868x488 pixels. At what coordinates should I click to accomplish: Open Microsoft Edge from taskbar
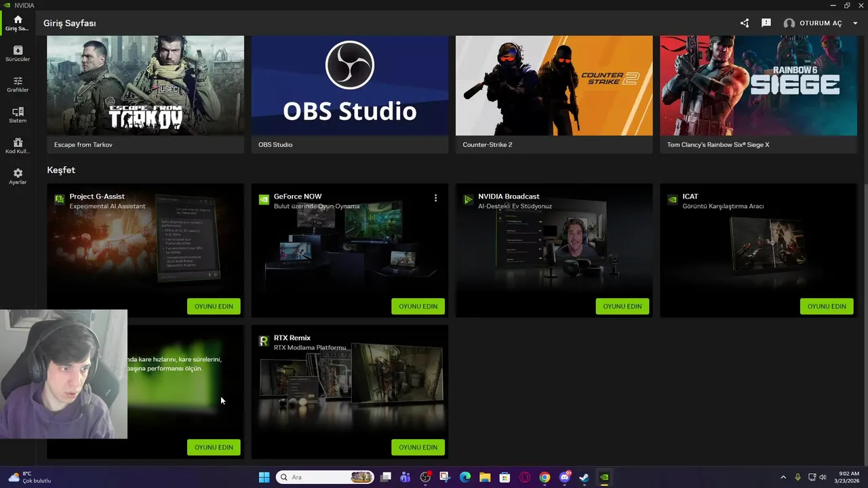pos(465,477)
